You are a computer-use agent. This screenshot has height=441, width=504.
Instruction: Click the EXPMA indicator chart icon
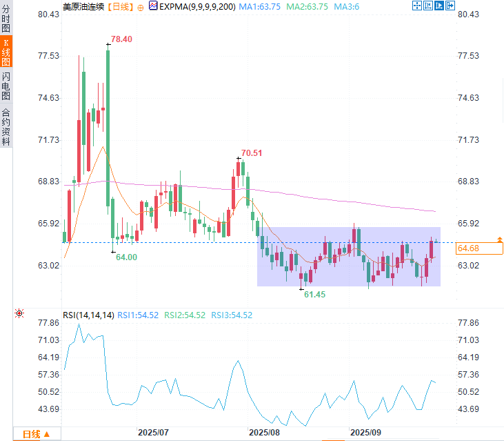point(153,6)
